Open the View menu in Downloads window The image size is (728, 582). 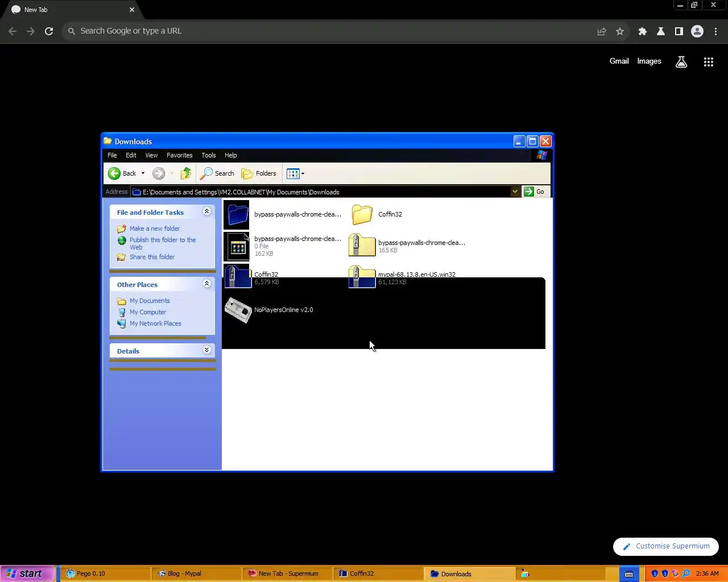point(151,155)
